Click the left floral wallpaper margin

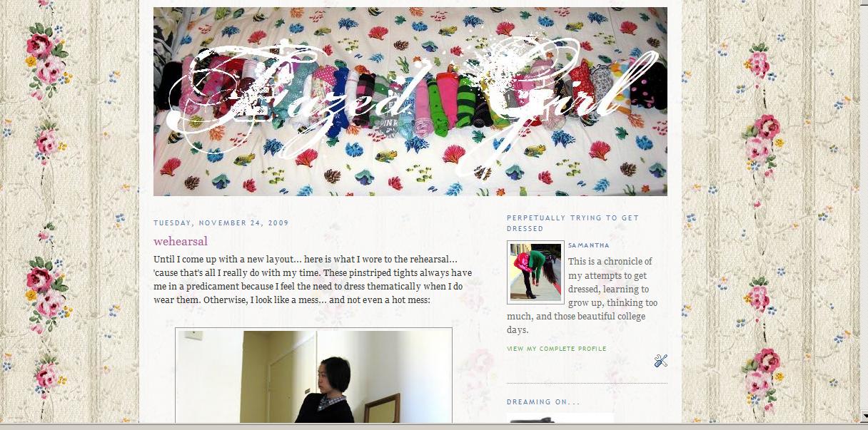[70, 214]
